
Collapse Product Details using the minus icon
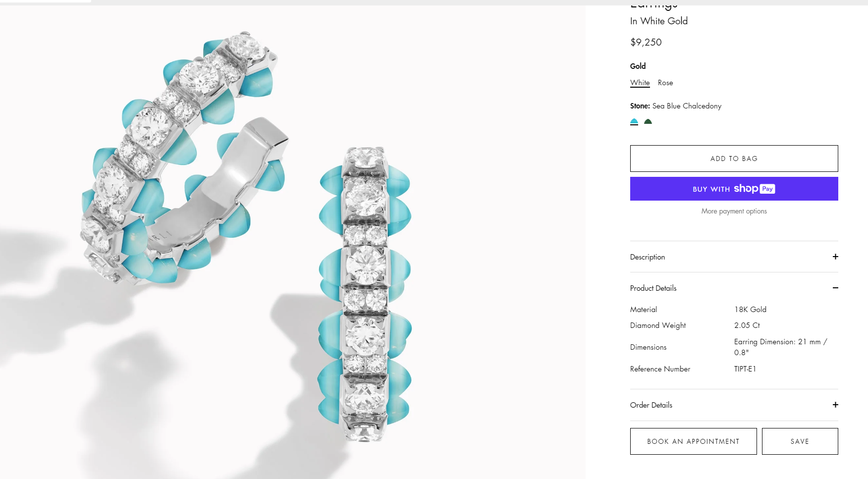coord(835,288)
